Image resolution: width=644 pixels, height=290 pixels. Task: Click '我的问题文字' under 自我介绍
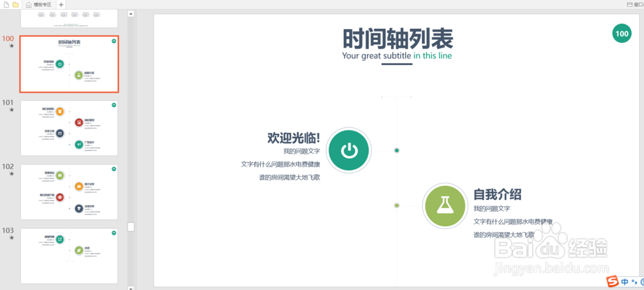point(491,208)
